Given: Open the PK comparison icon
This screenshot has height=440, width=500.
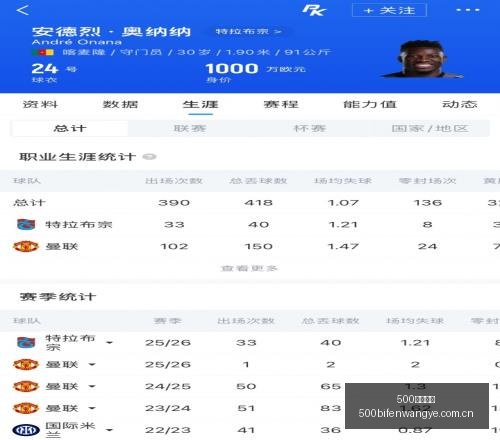Looking at the screenshot, I should tap(314, 10).
